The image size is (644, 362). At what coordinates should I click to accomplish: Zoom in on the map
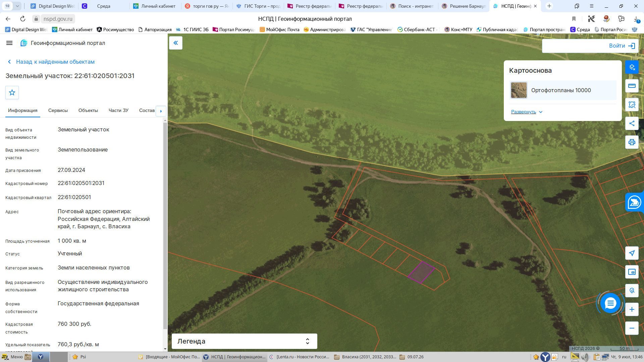pos(632,309)
